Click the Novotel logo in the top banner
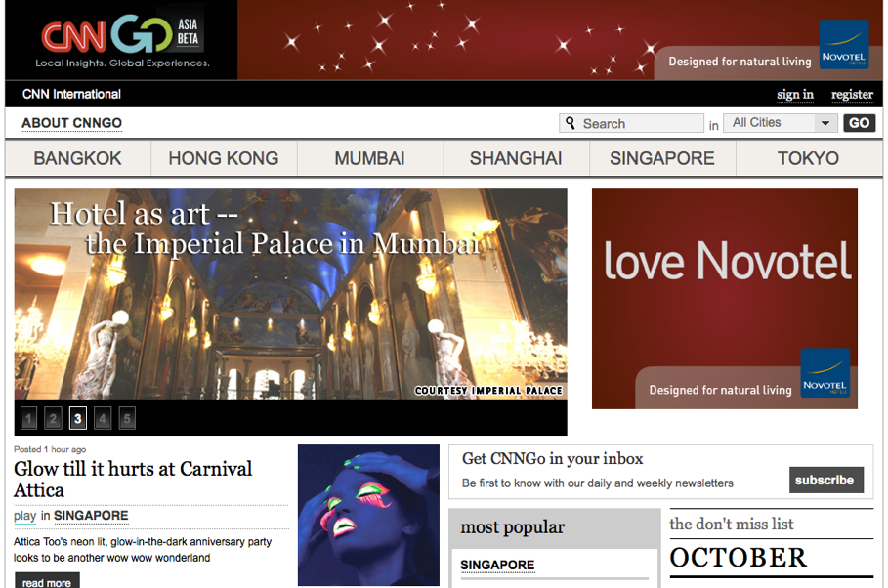The height and width of the screenshot is (588, 888). (x=843, y=44)
